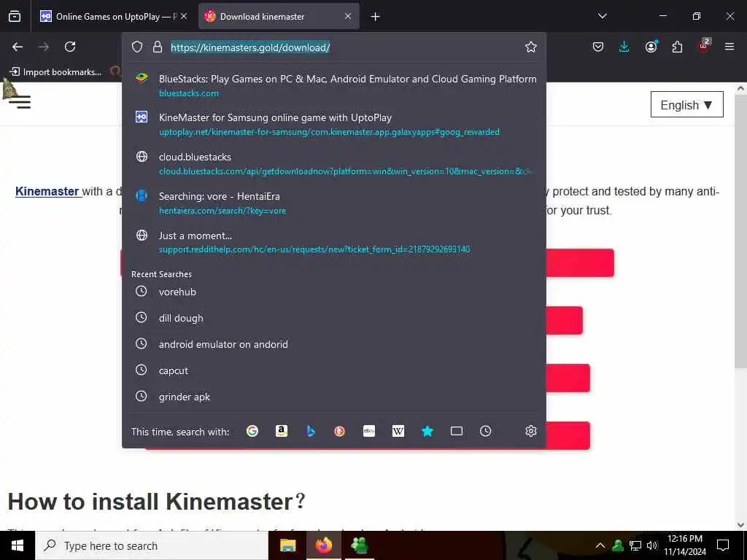Open the Kinemaster hyperlink in page text

point(47,192)
